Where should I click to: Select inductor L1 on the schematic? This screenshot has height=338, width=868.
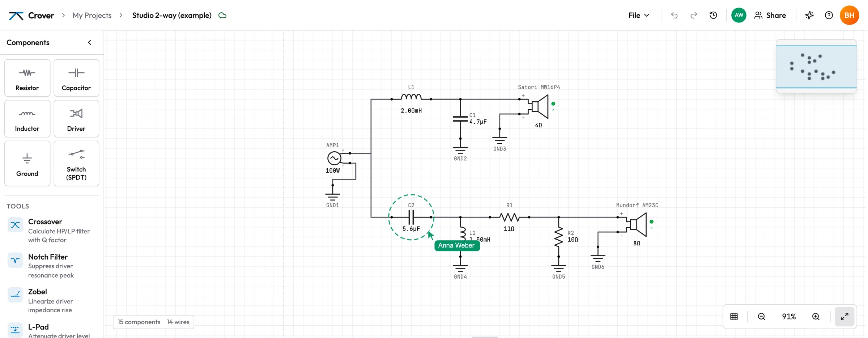pyautogui.click(x=411, y=97)
